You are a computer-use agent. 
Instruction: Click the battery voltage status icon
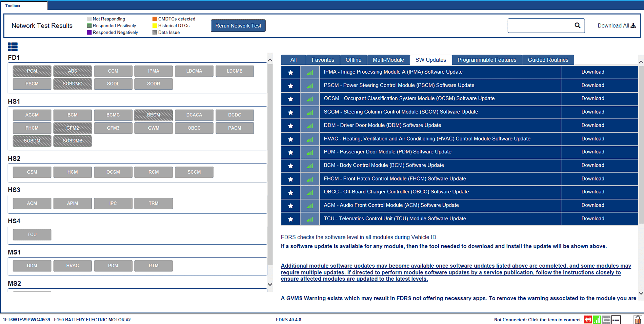[x=606, y=320]
